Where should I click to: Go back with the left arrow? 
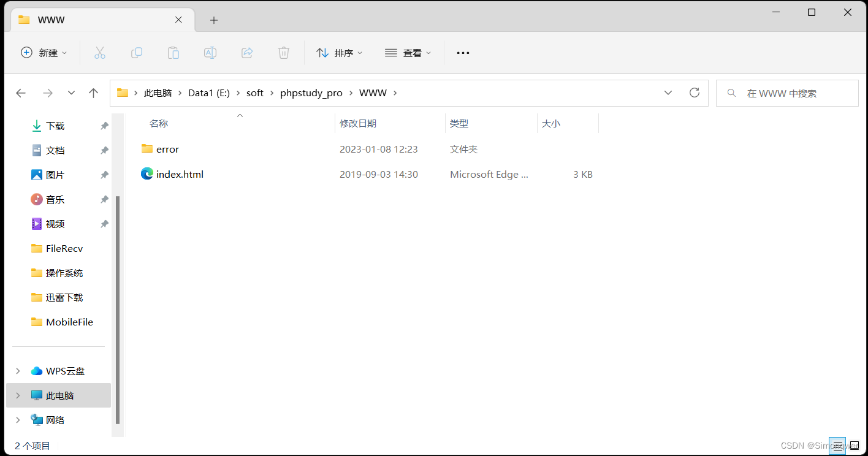[21, 93]
